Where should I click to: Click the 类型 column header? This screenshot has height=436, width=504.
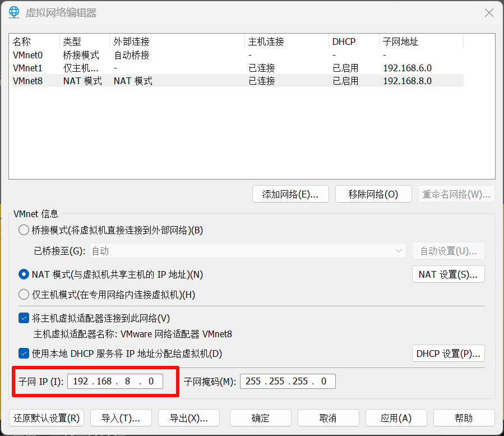(85, 42)
